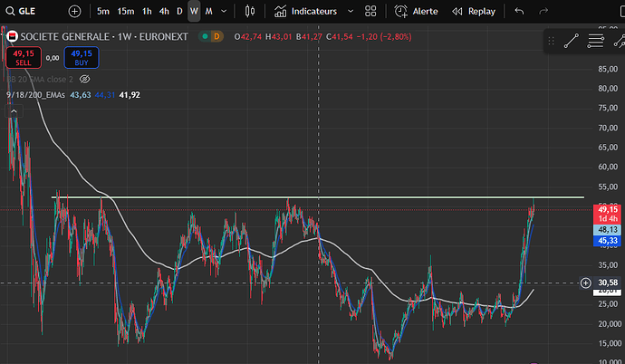Screen dimensions: 625x364
Task: Click the blue 45,33 EMA label
Action: (x=608, y=241)
